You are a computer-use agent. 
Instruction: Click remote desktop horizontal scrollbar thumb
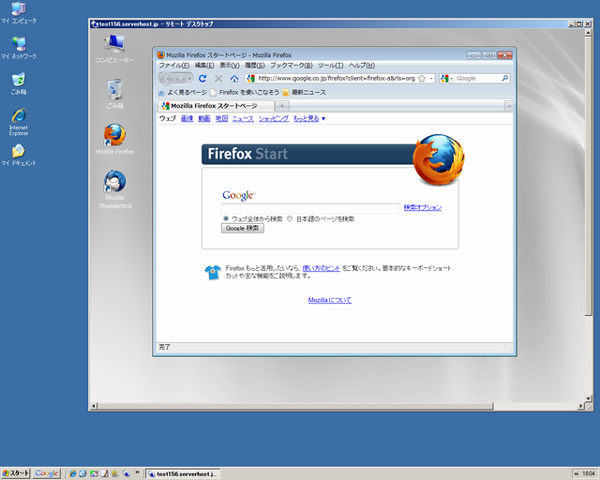pyautogui.click(x=296, y=406)
